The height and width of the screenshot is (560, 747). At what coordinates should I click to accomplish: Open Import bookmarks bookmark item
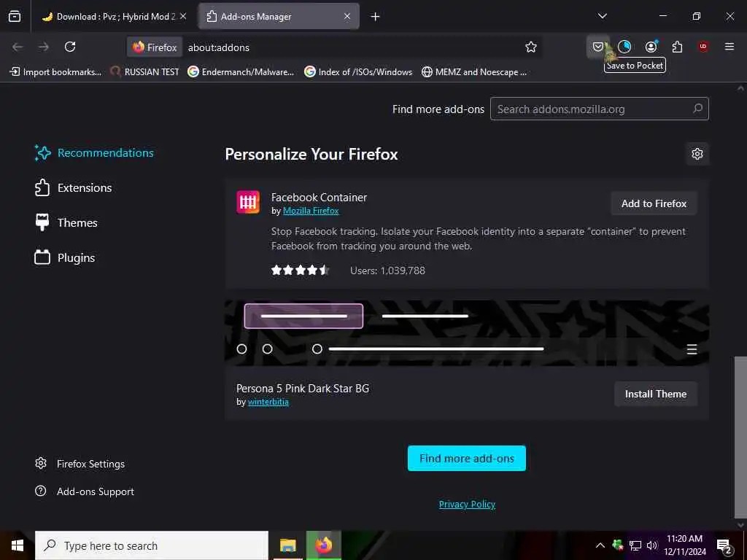55,72
